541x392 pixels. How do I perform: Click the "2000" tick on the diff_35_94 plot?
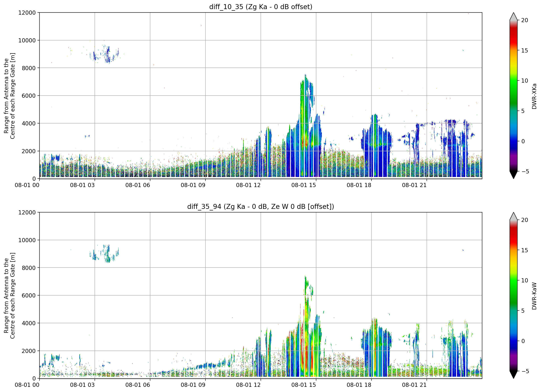pos(29,351)
